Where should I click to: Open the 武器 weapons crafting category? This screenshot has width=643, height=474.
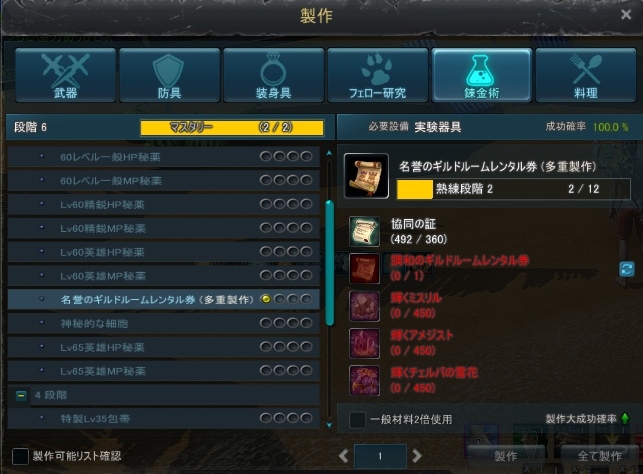[66, 75]
